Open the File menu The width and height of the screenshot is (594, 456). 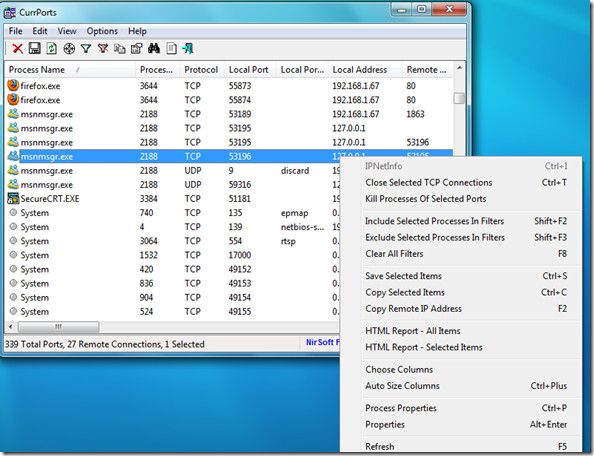pos(16,31)
